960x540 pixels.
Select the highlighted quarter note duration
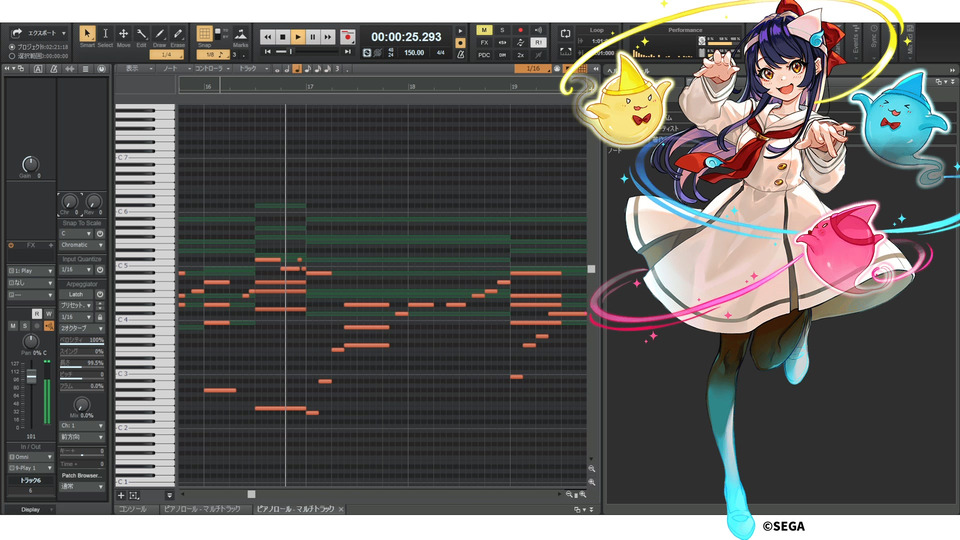[297, 69]
